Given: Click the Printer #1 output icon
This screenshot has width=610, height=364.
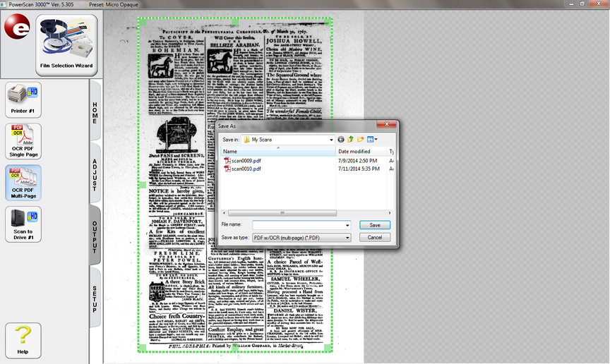Looking at the screenshot, I should 23,99.
